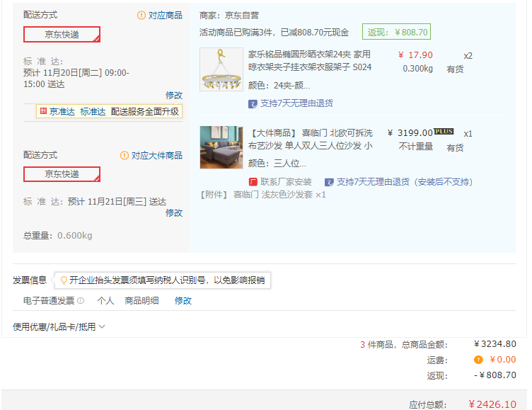The height and width of the screenshot is (410, 532).
Task: Click 颜色: 24夹 option text
Action: coord(279,86)
